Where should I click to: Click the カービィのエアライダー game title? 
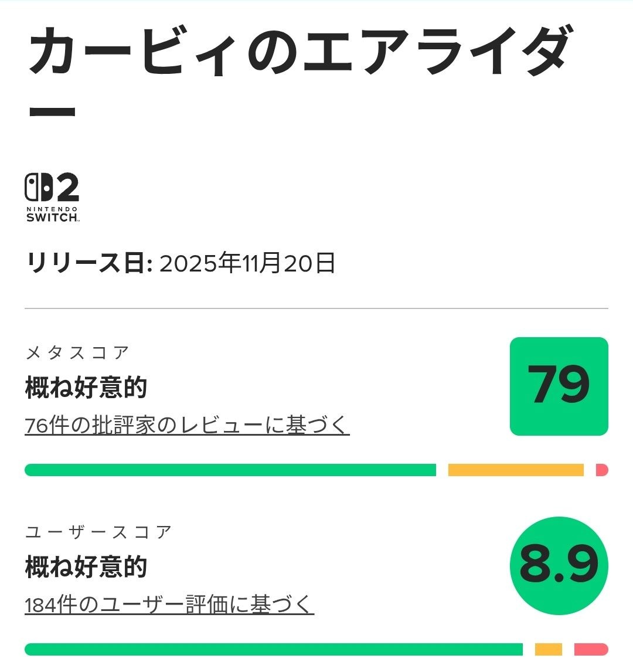299,54
